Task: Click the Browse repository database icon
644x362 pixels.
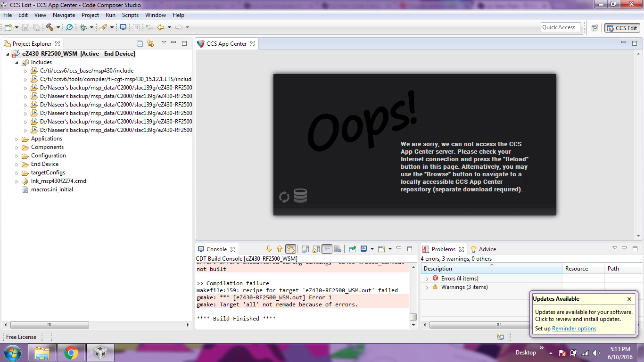Action: (x=300, y=196)
